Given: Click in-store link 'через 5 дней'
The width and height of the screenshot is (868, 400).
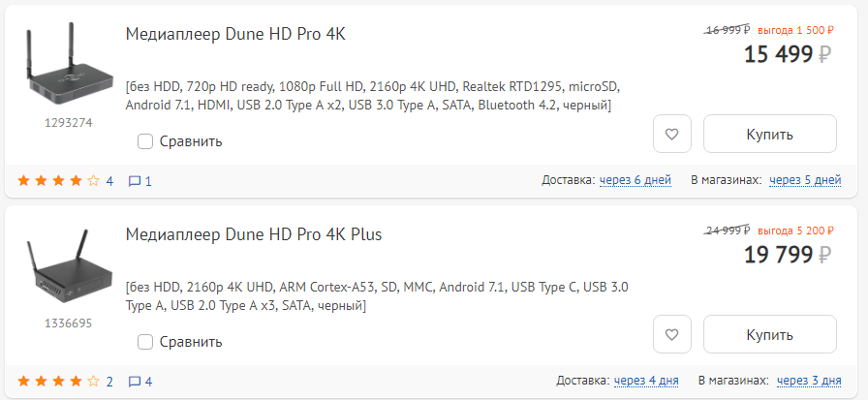Looking at the screenshot, I should [x=804, y=180].
